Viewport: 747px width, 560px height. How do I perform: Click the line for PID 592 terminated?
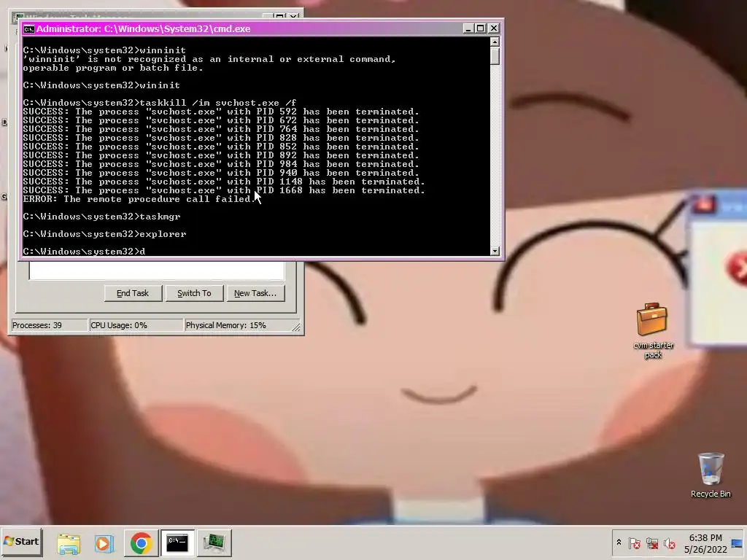tap(221, 112)
